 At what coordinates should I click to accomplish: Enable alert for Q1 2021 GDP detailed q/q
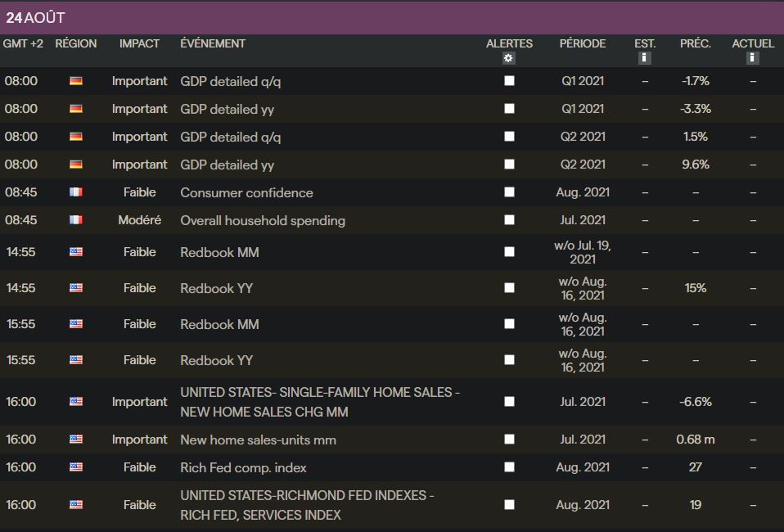509,80
